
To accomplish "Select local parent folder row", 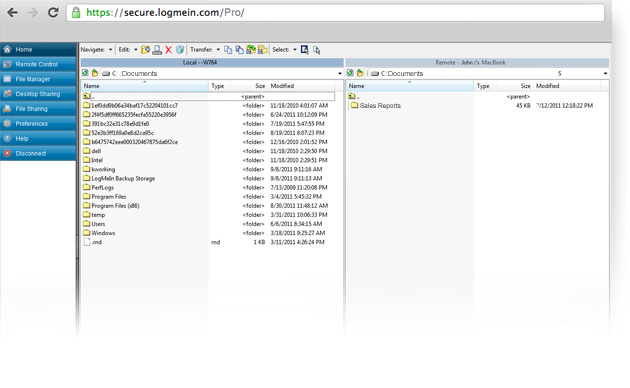I will tap(209, 96).
